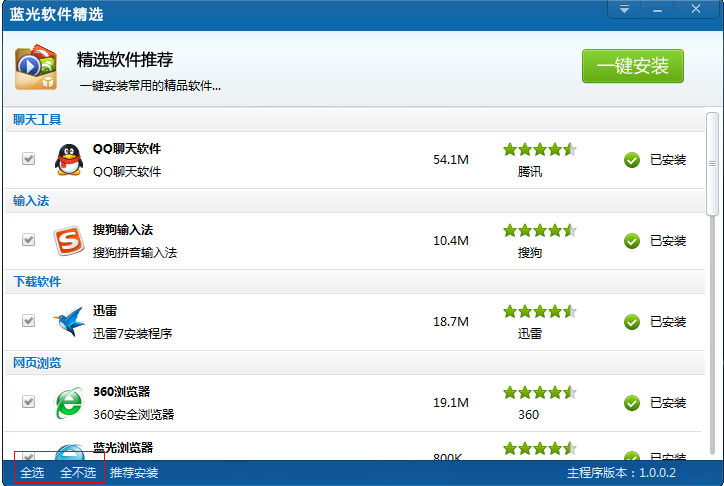The height and width of the screenshot is (486, 724).
Task: Click the 迅雷7安装程序 description
Action: click(x=133, y=333)
